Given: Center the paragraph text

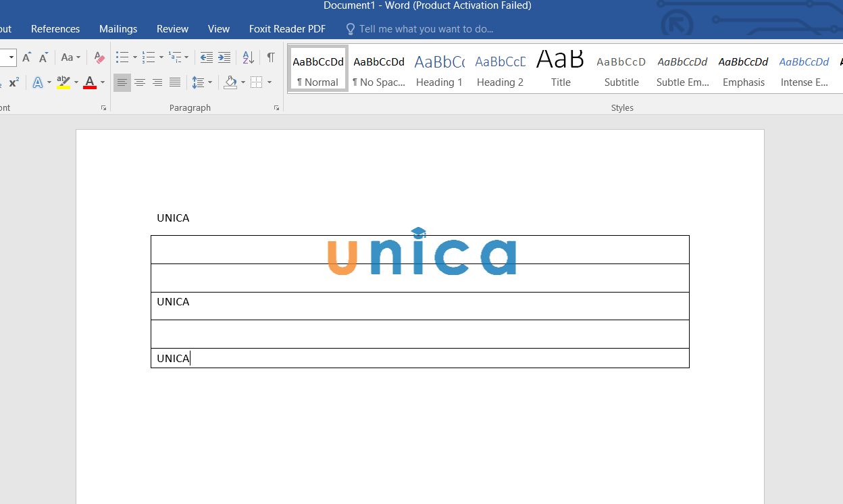Looking at the screenshot, I should (140, 82).
